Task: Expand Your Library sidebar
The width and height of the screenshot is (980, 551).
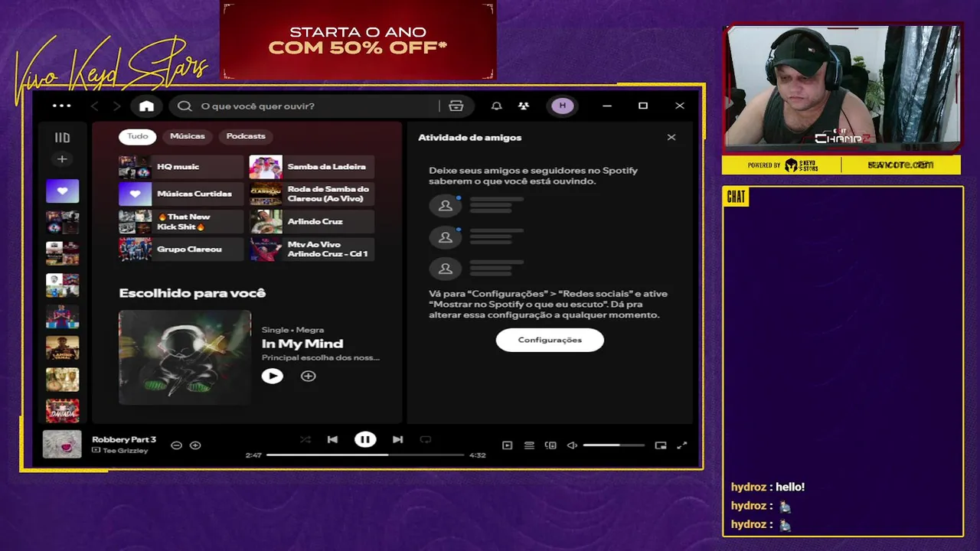Action: 62,138
